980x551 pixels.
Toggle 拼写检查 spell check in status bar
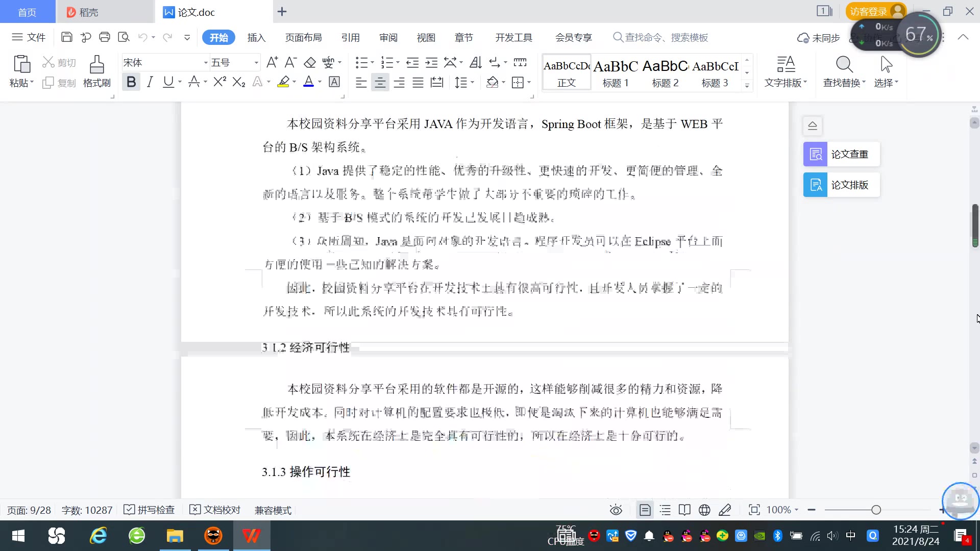click(149, 510)
